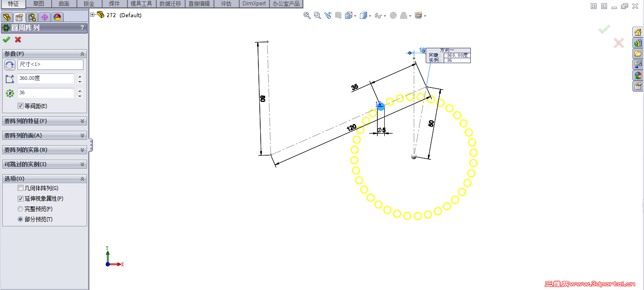Accept the pattern with green check in panel

pyautogui.click(x=6, y=40)
